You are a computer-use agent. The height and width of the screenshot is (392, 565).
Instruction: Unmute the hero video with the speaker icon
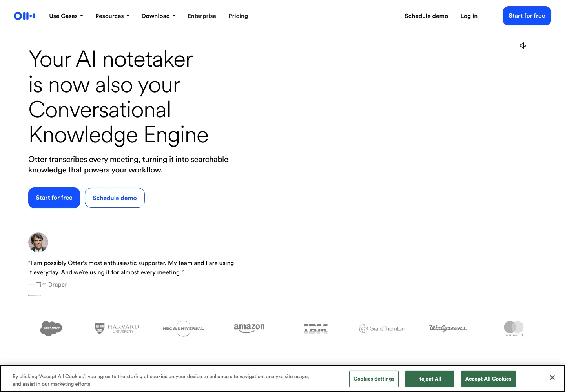pyautogui.click(x=523, y=45)
